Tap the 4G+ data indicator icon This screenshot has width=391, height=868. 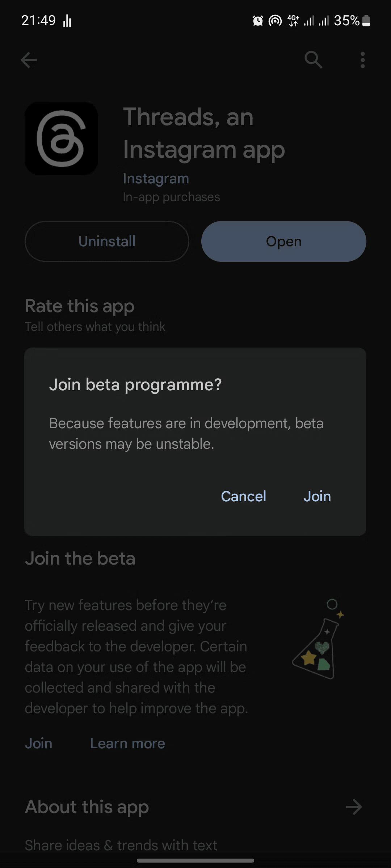click(293, 21)
